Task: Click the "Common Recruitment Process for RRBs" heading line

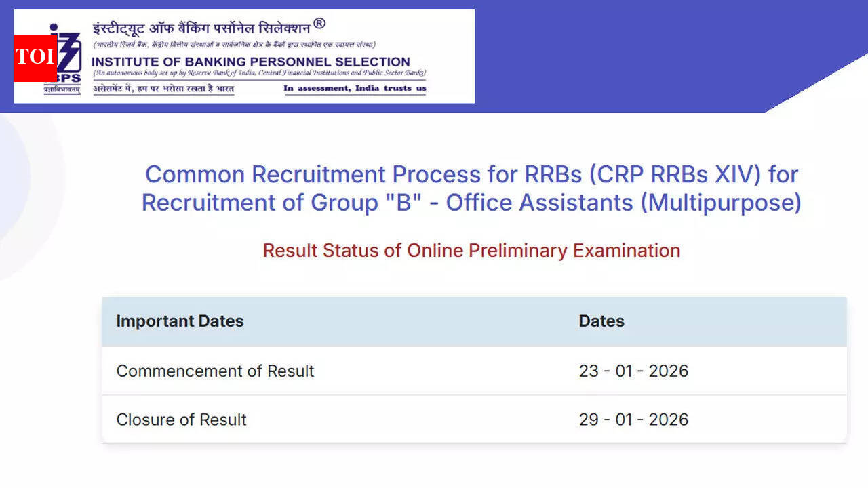Action: (x=471, y=174)
